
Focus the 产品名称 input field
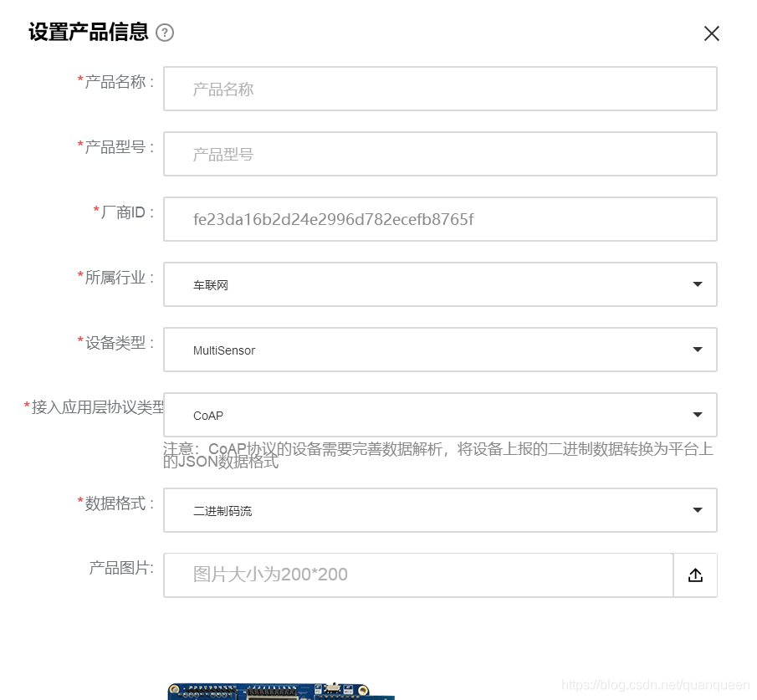(440, 89)
